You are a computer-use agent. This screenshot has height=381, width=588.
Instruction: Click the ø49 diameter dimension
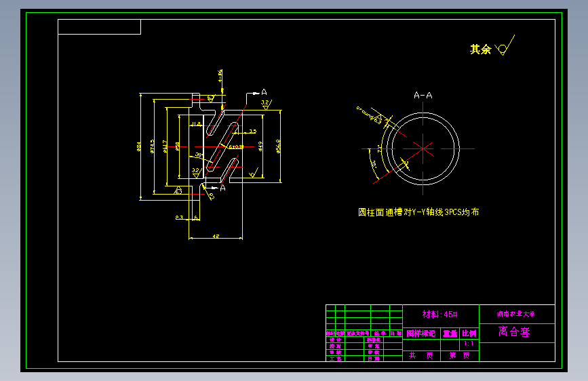tap(260, 146)
